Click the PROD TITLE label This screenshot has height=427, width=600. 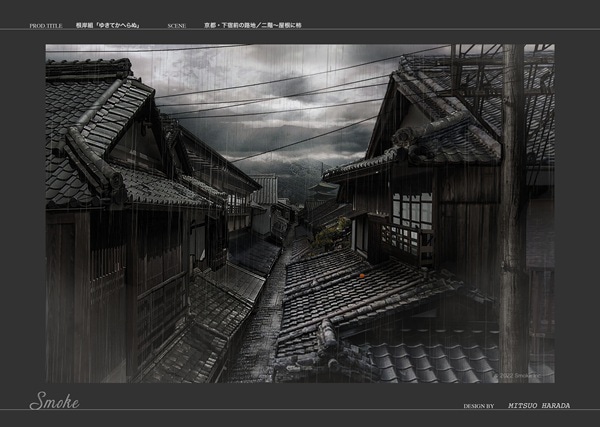(x=45, y=23)
